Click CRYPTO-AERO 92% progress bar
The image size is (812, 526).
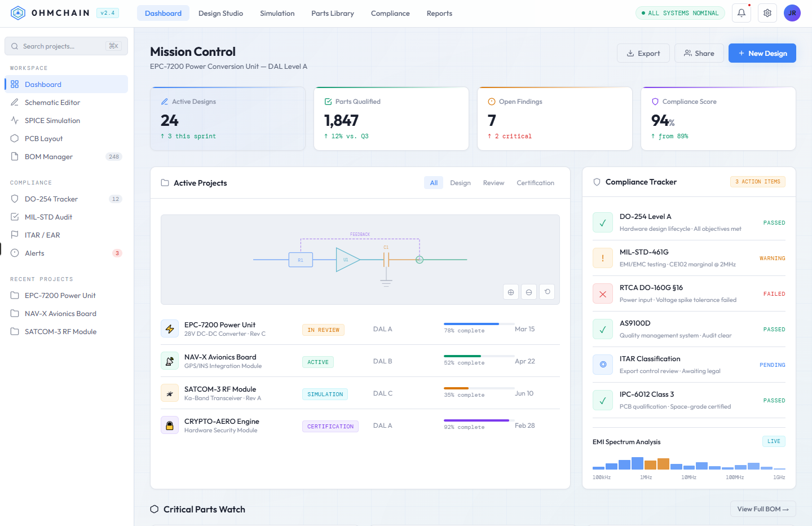tap(479, 420)
